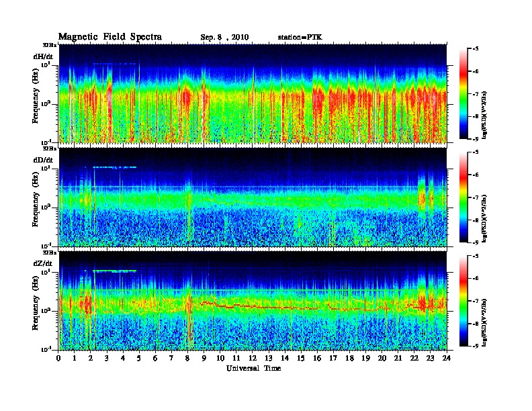Click the log(PSD) label beside dH/dt colorbar
This screenshot has width=532, height=411.
click(x=485, y=116)
